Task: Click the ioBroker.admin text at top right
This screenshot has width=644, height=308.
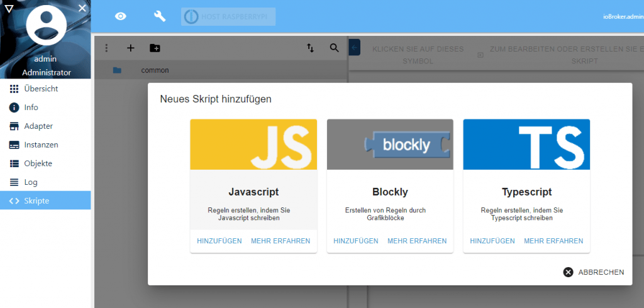Action: point(623,17)
